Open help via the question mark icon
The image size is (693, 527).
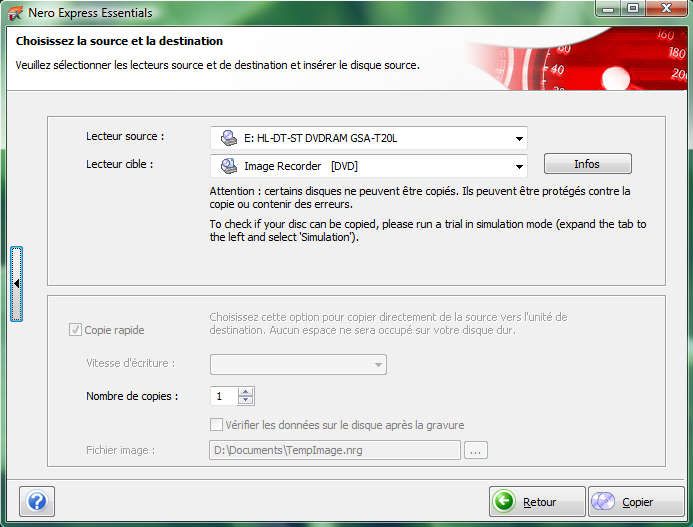tap(37, 501)
